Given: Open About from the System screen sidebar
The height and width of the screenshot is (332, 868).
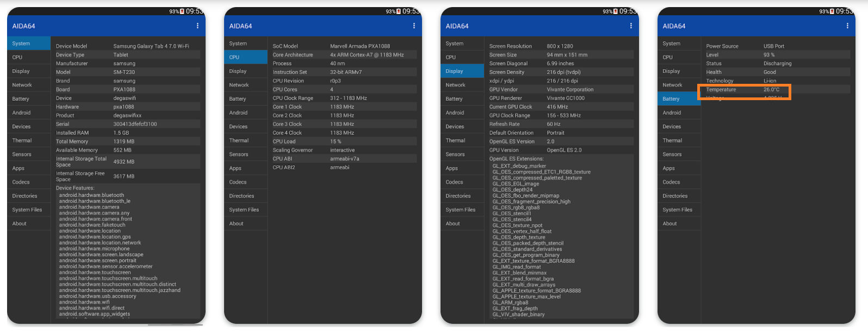Looking at the screenshot, I should [29, 224].
